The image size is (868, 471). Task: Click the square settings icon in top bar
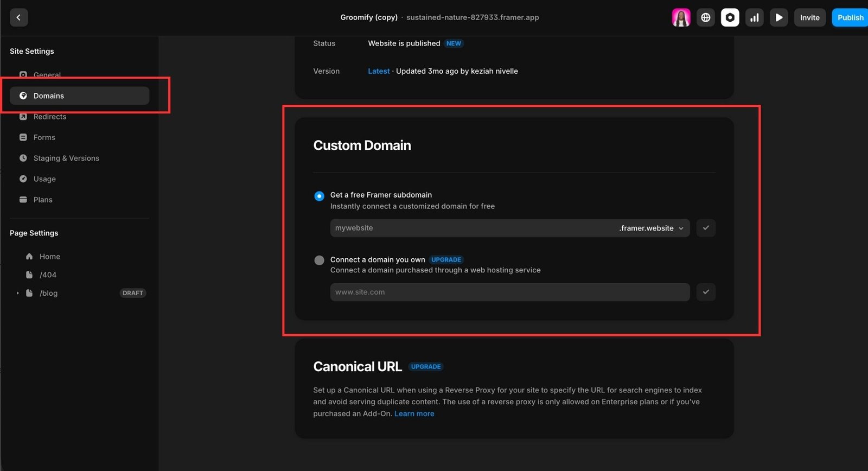coord(730,17)
